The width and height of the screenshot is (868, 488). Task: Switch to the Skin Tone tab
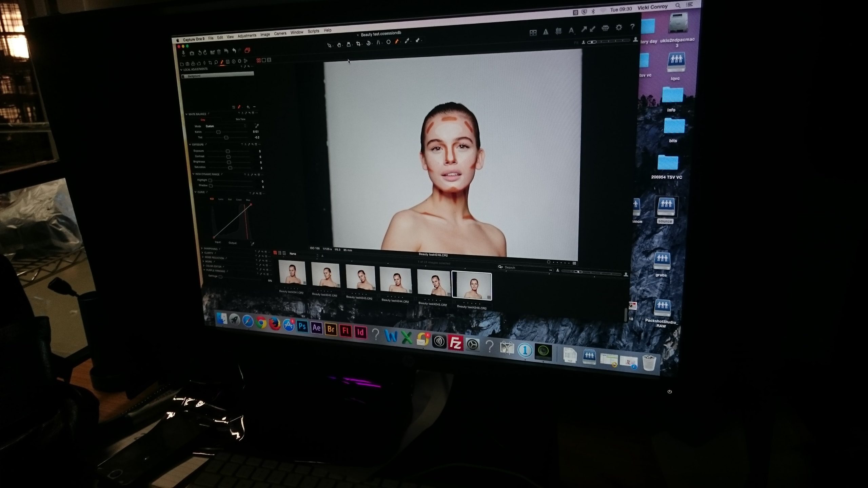(x=240, y=119)
